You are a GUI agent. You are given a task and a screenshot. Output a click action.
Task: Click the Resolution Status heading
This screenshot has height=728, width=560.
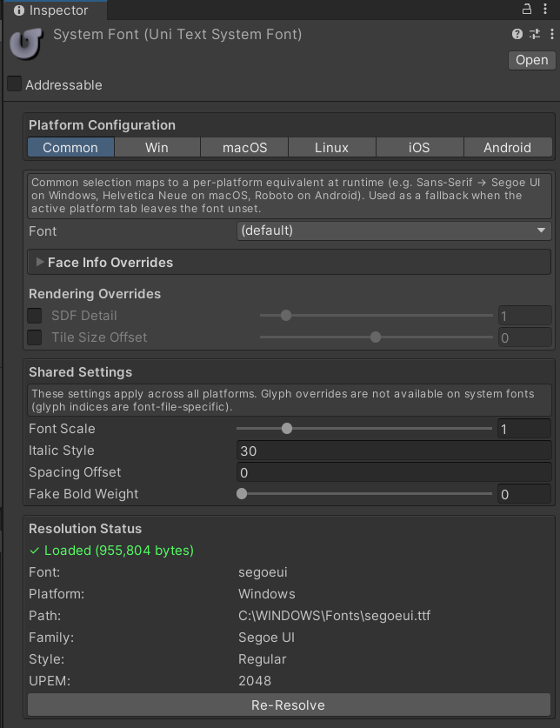coord(85,528)
